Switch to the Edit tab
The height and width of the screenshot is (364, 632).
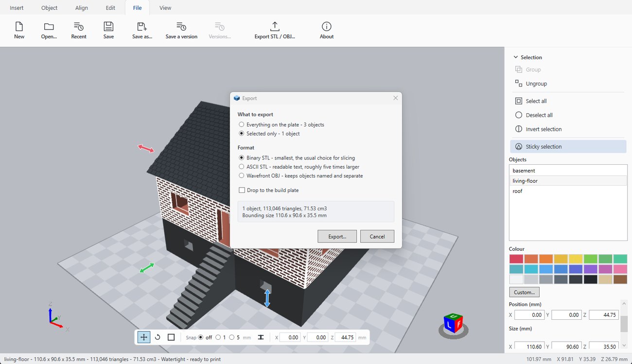click(x=110, y=8)
